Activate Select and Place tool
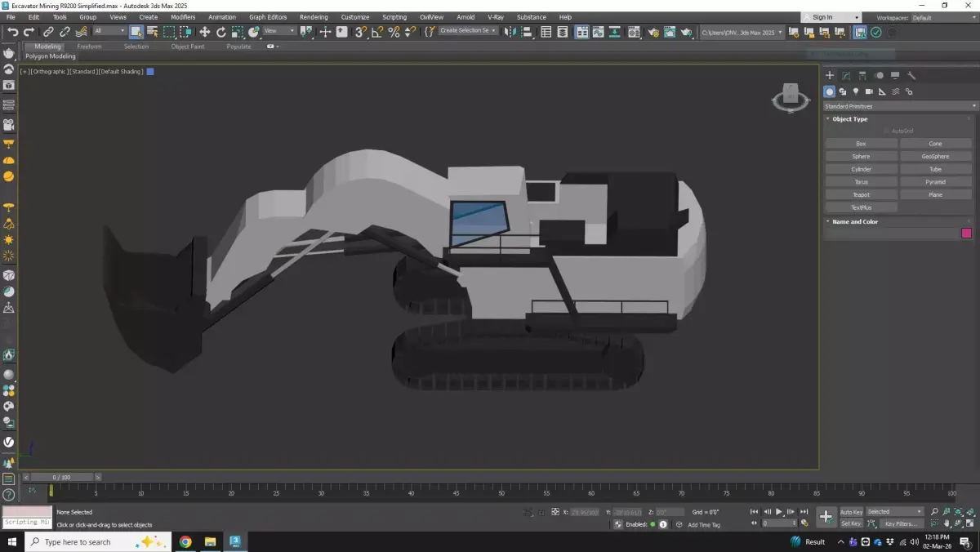The height and width of the screenshot is (552, 980). [x=254, y=32]
